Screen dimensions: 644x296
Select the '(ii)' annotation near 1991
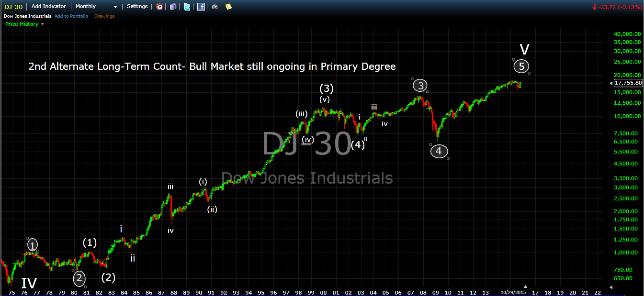[x=212, y=209]
